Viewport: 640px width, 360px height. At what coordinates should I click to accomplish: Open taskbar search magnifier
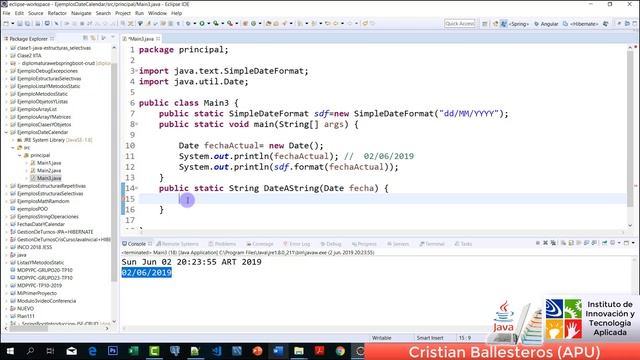[30, 351]
